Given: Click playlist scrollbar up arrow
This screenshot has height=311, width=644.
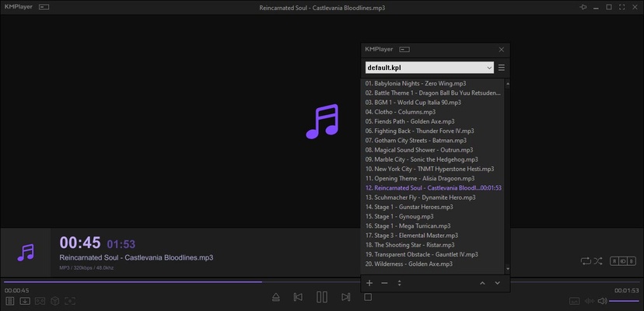Looking at the screenshot, I should point(508,83).
